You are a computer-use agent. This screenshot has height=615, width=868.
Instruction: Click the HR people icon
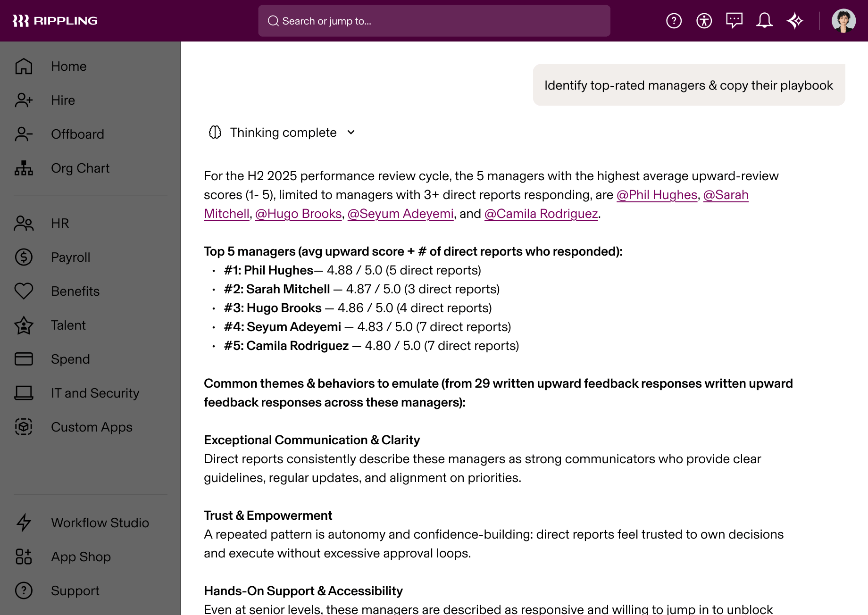tap(24, 223)
